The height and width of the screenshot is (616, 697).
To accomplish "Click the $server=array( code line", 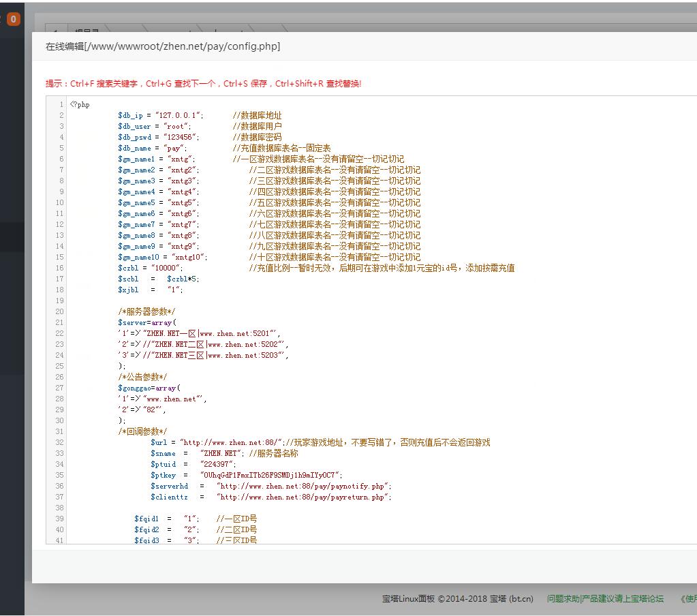I will pos(147,323).
